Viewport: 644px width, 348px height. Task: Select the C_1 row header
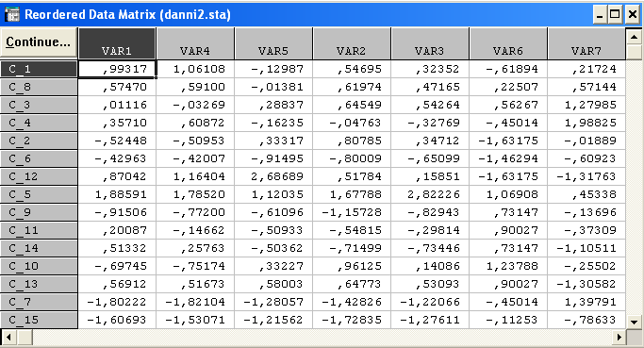tap(39, 69)
